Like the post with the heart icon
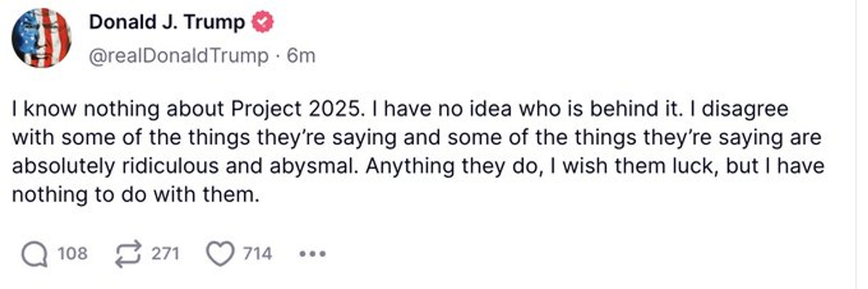This screenshot has width=868, height=289. click(x=220, y=254)
